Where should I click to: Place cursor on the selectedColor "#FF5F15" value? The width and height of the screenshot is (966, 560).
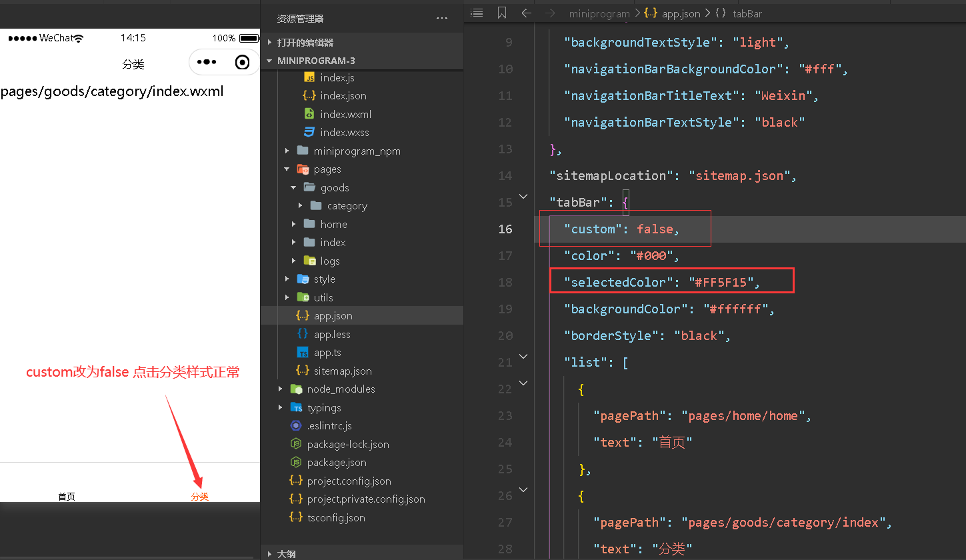721,282
